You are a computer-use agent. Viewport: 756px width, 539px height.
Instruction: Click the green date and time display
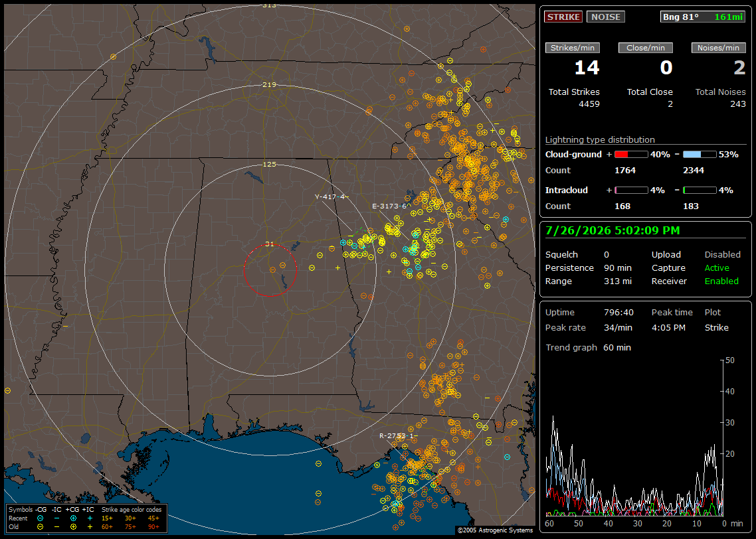point(613,231)
